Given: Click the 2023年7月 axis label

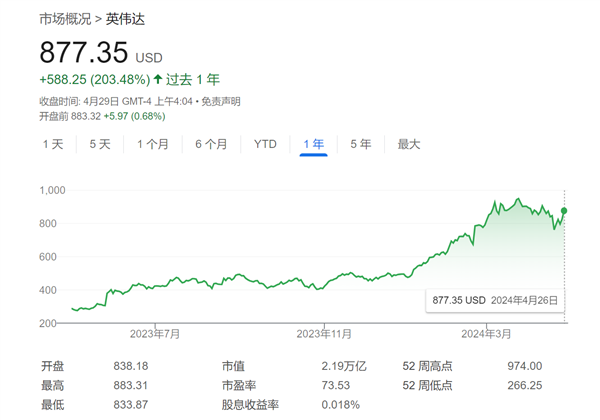Looking at the screenshot, I should (x=155, y=332).
